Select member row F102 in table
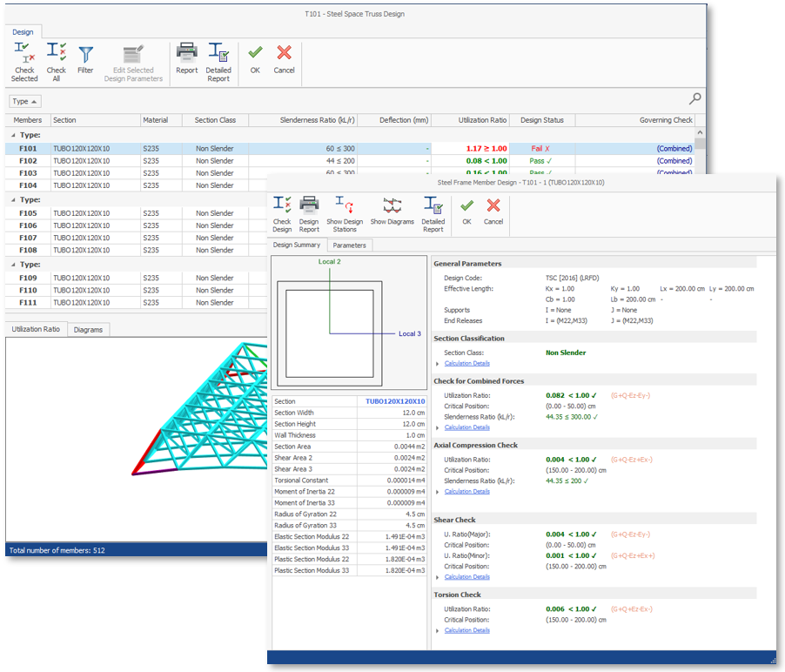Image resolution: width=785 pixels, height=672 pixels. [27, 161]
